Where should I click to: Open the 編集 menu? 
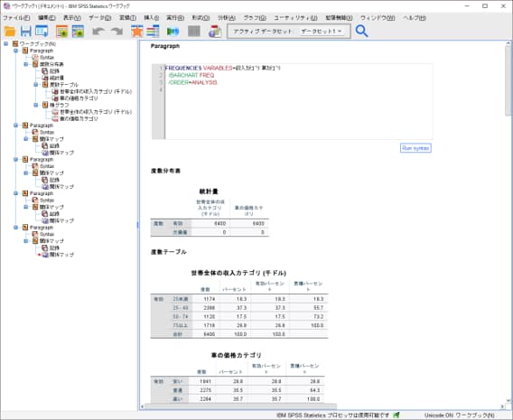(x=47, y=18)
